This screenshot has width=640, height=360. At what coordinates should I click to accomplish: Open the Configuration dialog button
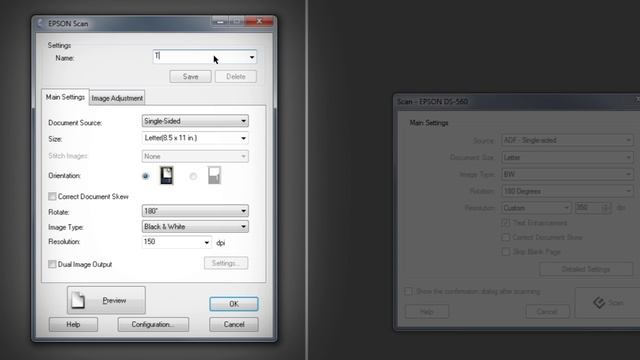click(153, 324)
